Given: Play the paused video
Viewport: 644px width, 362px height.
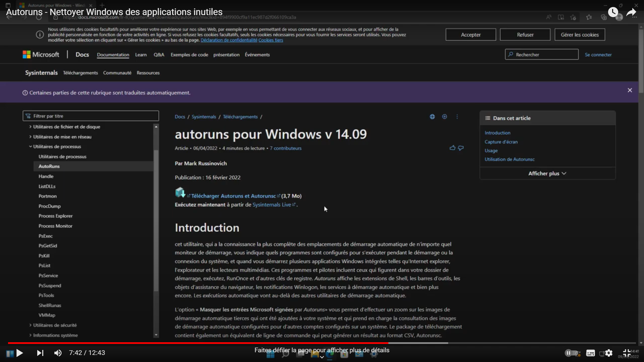Looking at the screenshot, I should [19, 353].
